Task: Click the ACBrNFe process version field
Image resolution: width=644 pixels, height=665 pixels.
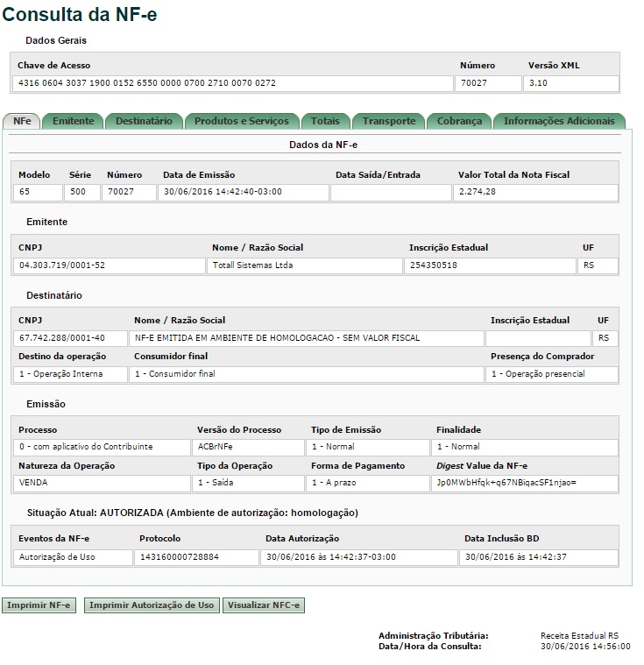Action: [x=248, y=447]
